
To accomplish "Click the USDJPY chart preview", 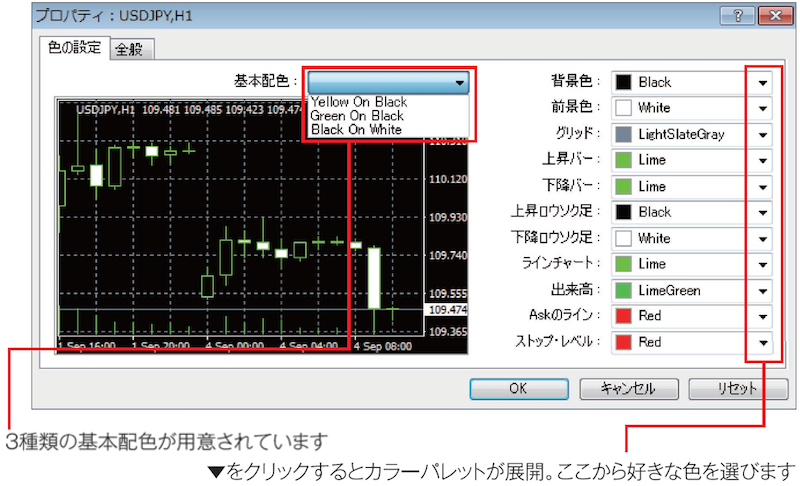I will pos(262,226).
